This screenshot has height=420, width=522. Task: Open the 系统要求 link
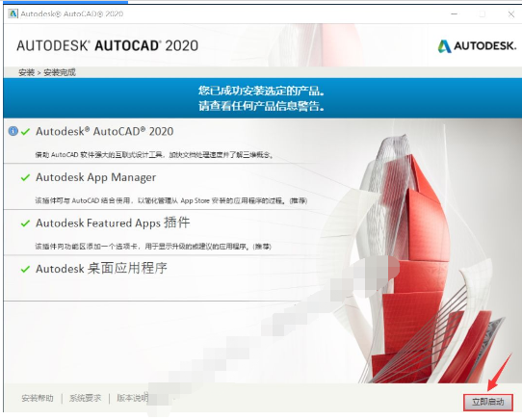(85, 398)
